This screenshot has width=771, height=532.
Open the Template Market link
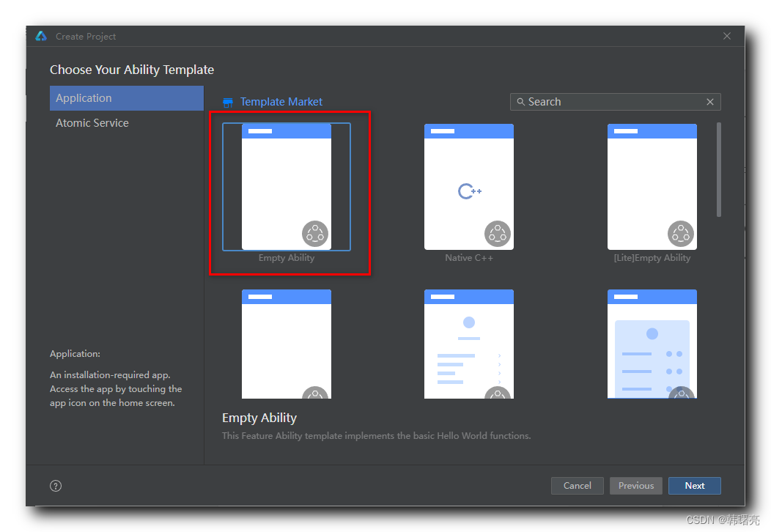point(281,102)
